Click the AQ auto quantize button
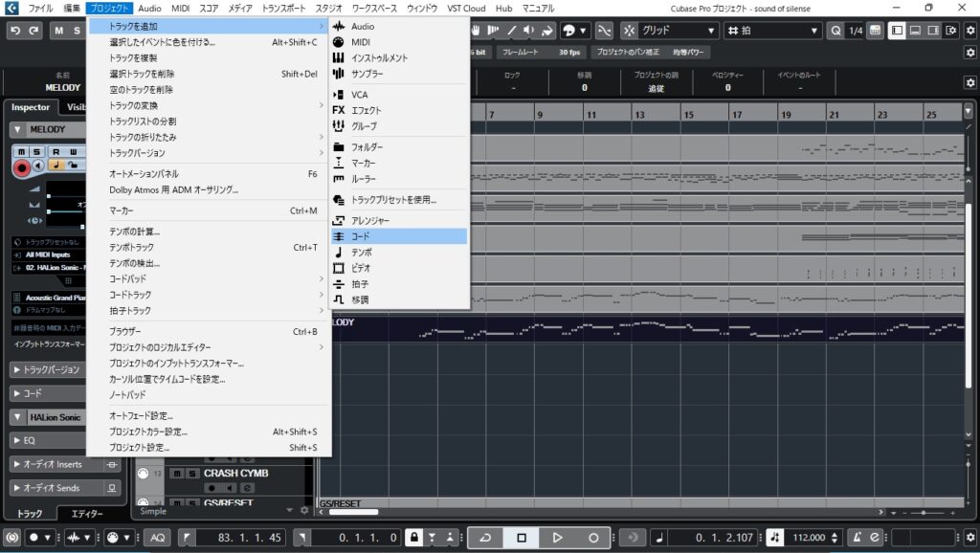This screenshot has height=553, width=980. pos(158,538)
